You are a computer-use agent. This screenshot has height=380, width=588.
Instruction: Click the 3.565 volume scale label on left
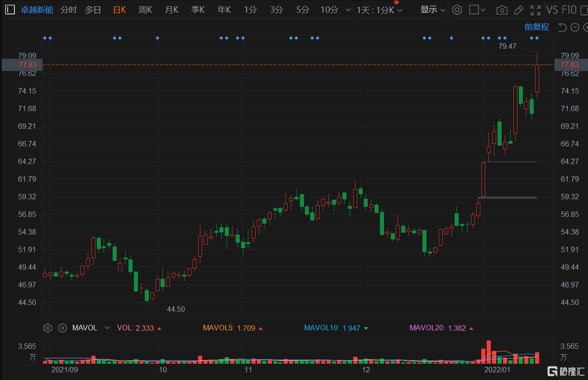pos(27,346)
